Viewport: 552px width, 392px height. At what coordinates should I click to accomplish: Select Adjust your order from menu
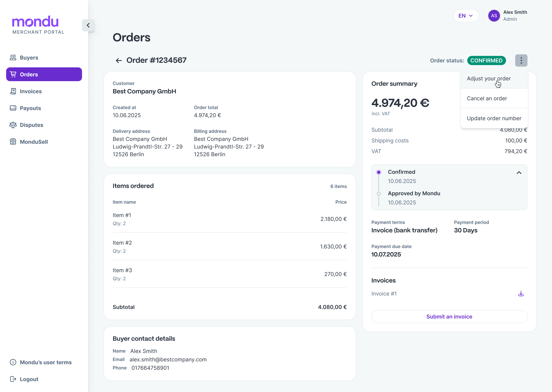click(488, 79)
